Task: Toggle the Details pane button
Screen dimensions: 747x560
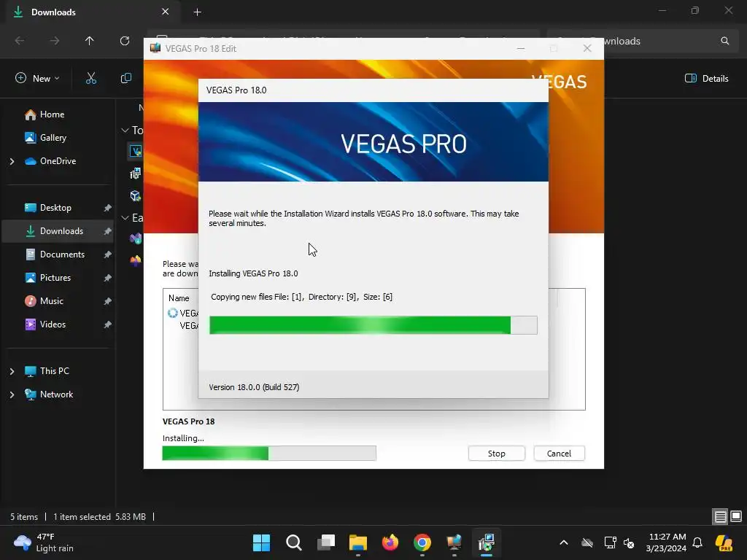Action: tap(706, 78)
